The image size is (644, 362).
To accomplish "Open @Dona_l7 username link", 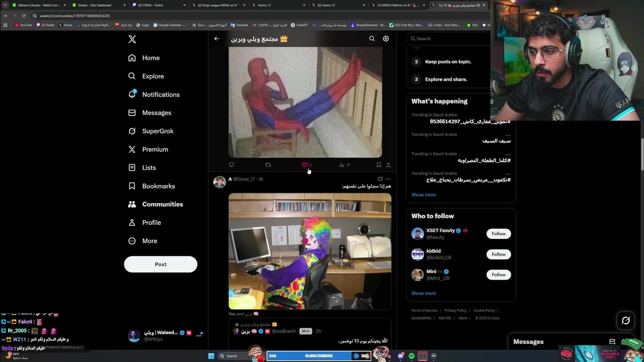I will (x=244, y=179).
